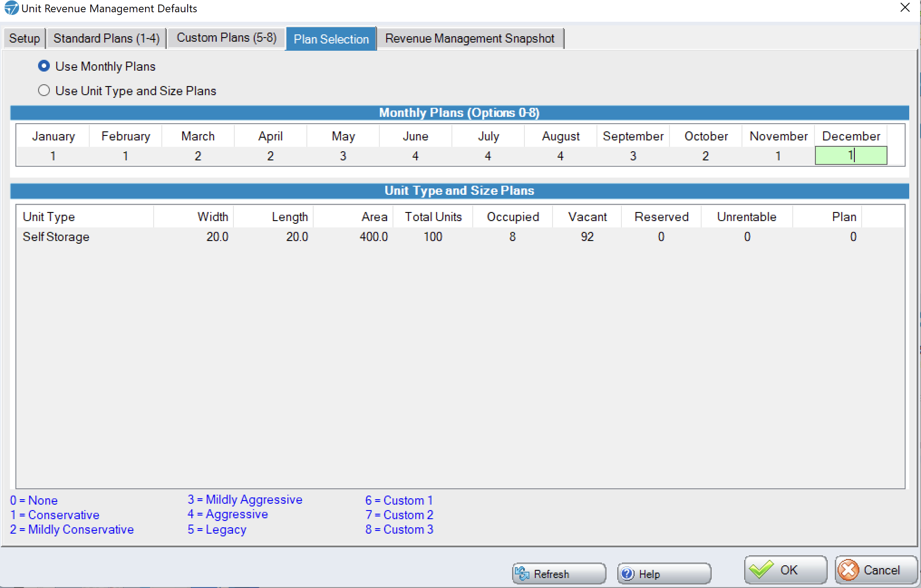Click the Vacant value 92
921x588 pixels.
click(587, 237)
